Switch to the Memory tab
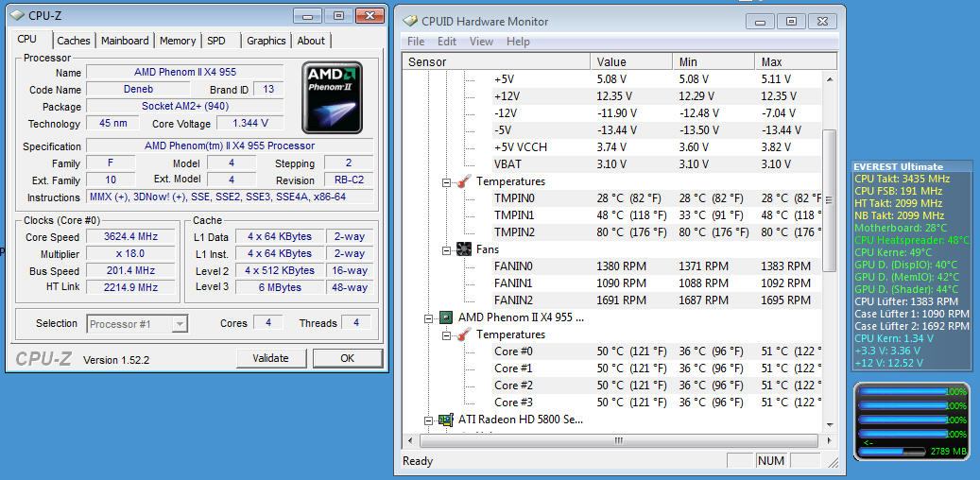This screenshot has width=980, height=480. pyautogui.click(x=178, y=41)
